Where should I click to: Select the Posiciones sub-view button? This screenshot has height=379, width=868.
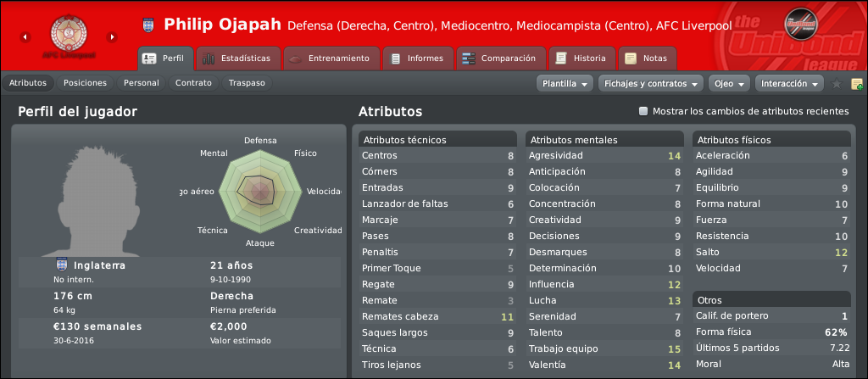click(x=85, y=83)
